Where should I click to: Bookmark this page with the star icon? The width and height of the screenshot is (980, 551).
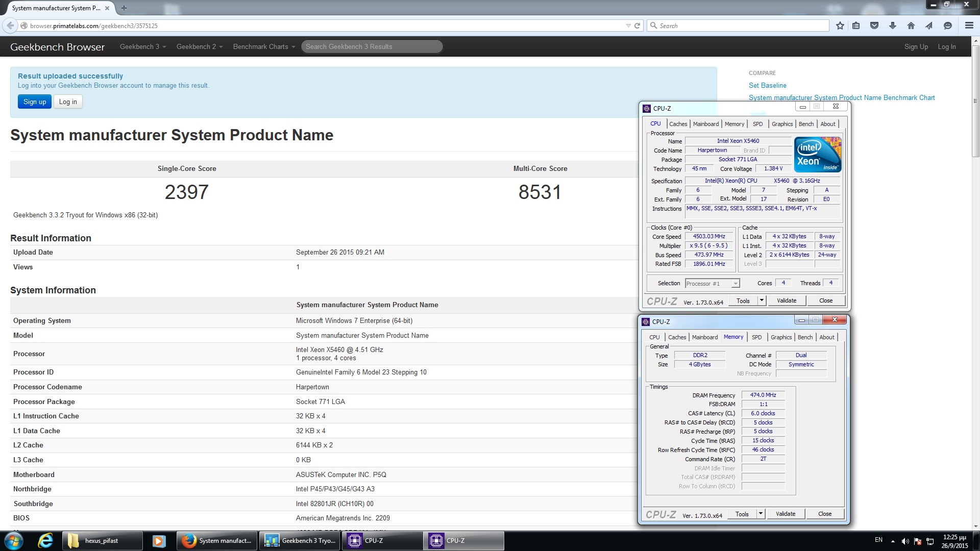pos(840,26)
